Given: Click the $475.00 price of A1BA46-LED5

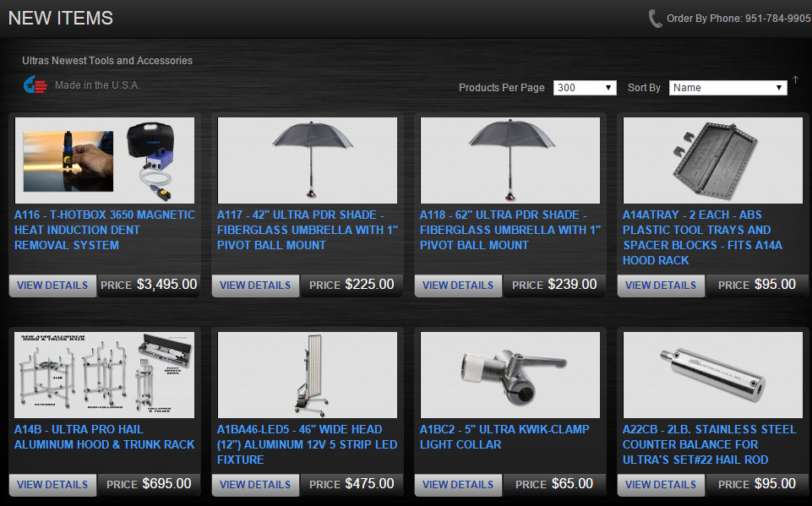Looking at the screenshot, I should point(370,484).
